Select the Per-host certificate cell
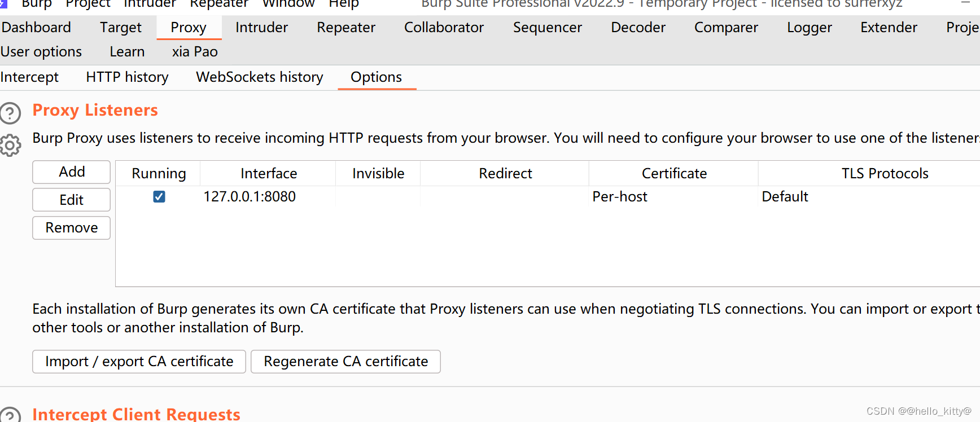 [673, 196]
